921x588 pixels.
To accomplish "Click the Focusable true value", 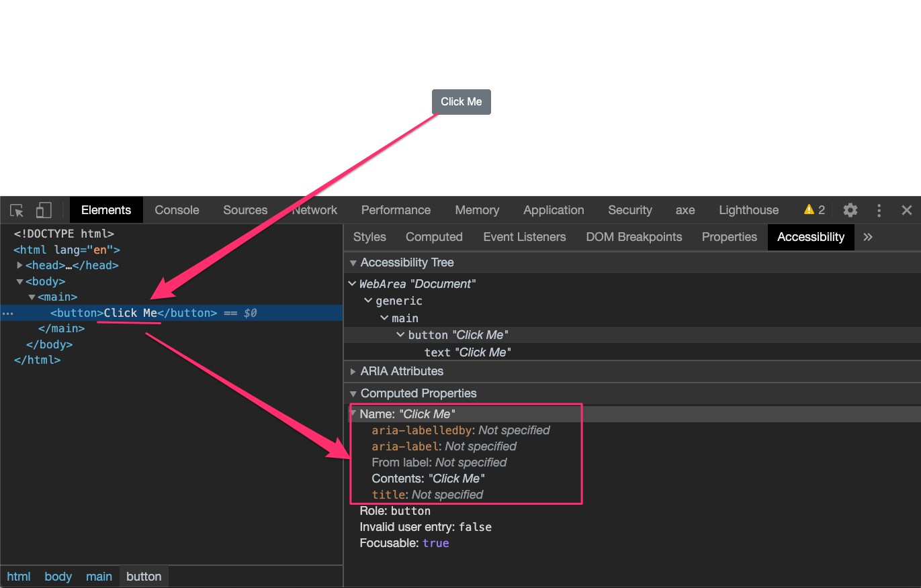I will 435,543.
